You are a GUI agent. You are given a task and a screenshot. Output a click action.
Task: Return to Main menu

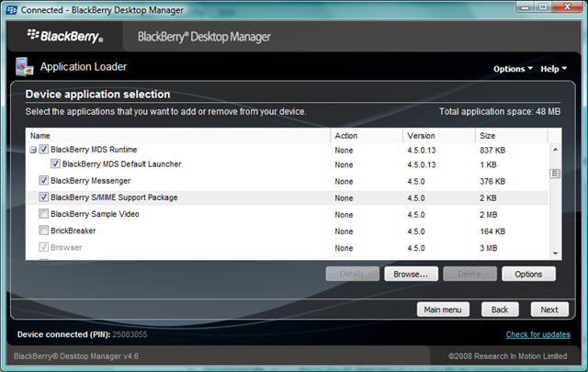(443, 310)
